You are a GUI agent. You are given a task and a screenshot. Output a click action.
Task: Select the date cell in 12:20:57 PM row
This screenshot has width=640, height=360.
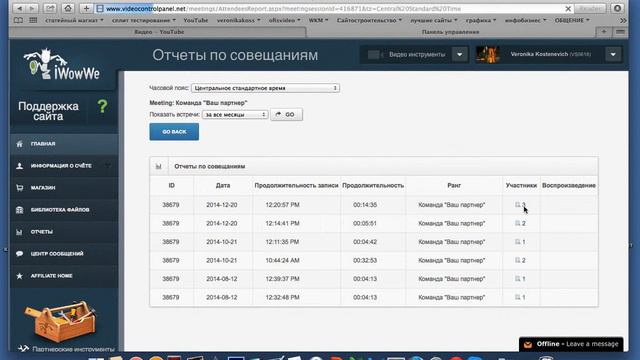coord(222,205)
